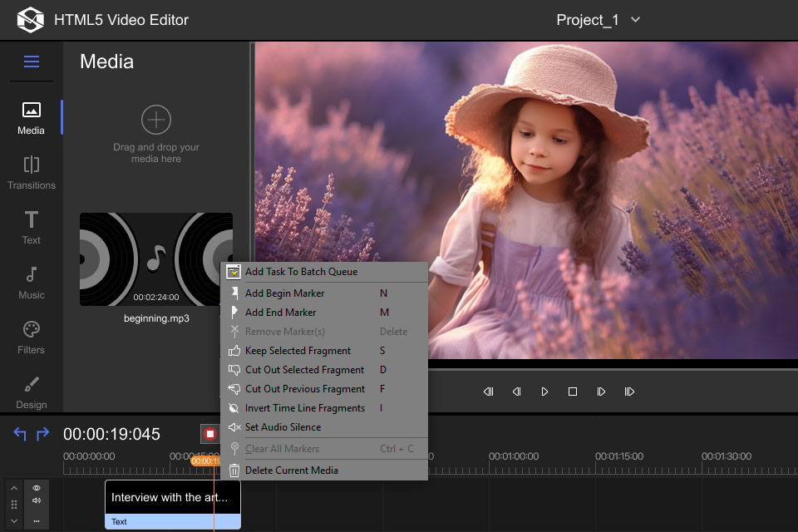The width and height of the screenshot is (798, 532).
Task: Click the red record button
Action: 209,434
